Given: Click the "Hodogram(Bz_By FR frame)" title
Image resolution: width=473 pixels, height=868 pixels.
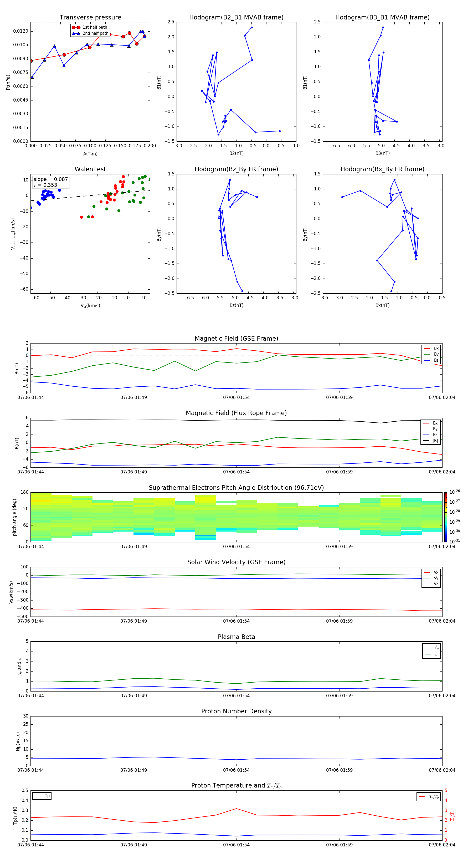Looking at the screenshot, I should coord(236,169).
